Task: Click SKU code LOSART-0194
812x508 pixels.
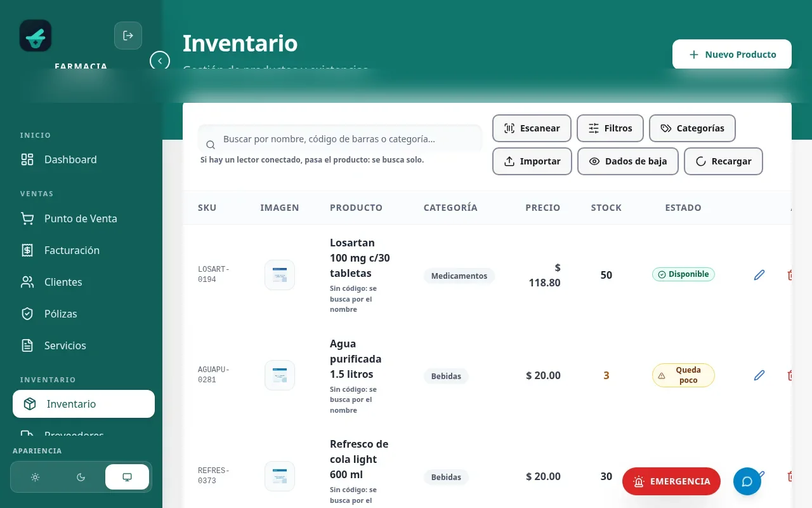Action: point(214,274)
